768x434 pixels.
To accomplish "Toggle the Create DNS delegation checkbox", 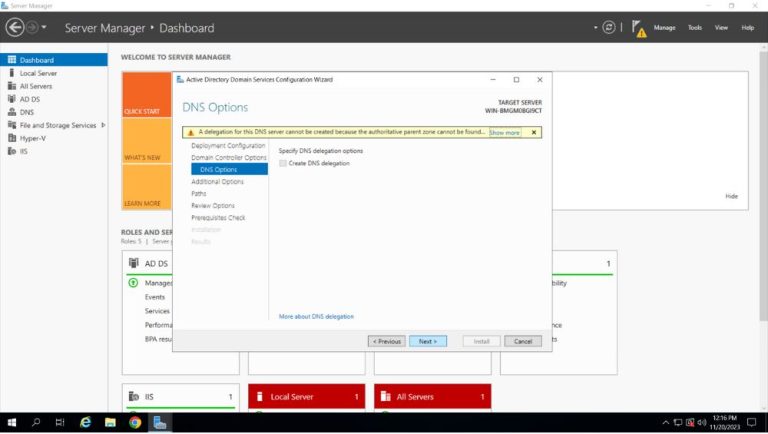I will [283, 163].
